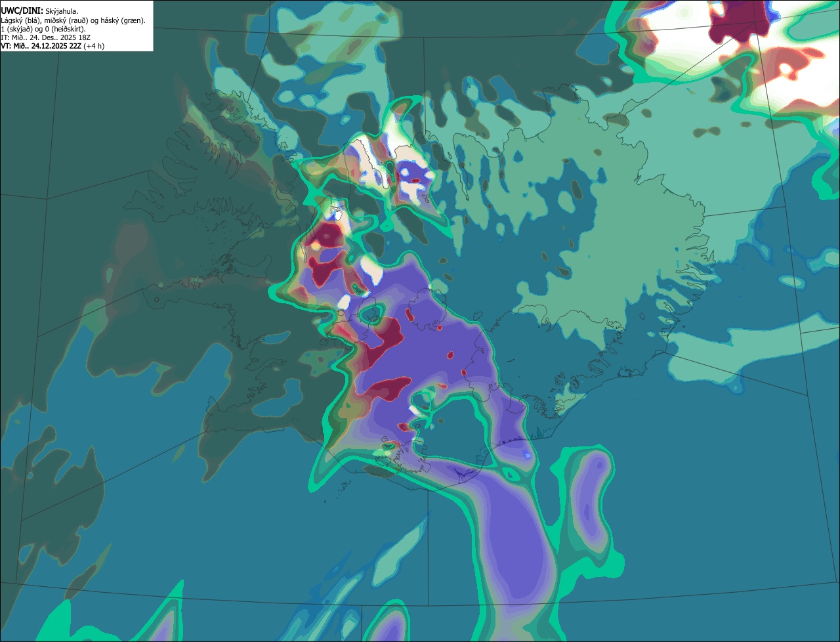The height and width of the screenshot is (642, 840).
Task: Click the word "Skýjahula." in the legend
Action: (62, 11)
